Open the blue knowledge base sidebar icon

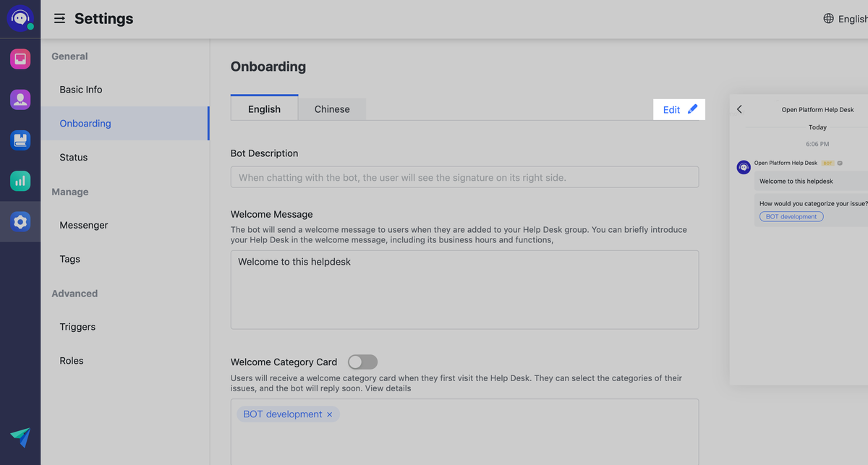tap(20, 140)
